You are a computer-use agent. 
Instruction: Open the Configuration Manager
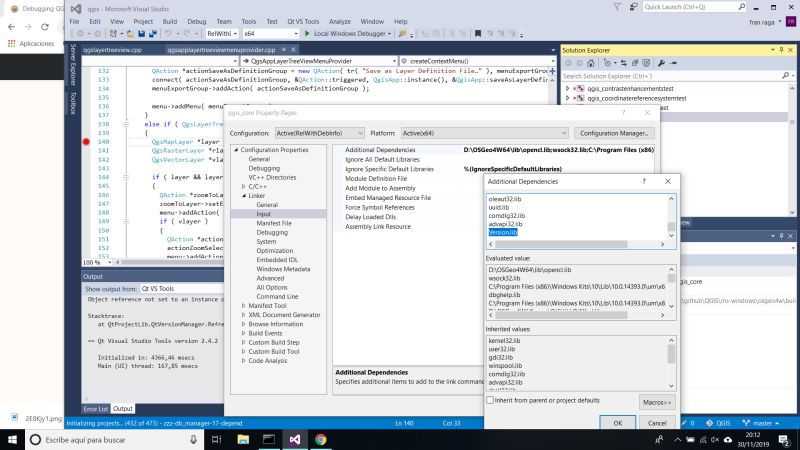pyautogui.click(x=614, y=133)
